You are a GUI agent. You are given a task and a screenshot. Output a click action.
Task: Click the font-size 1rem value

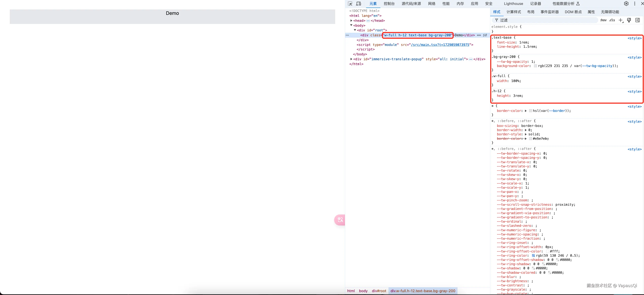[x=523, y=43]
